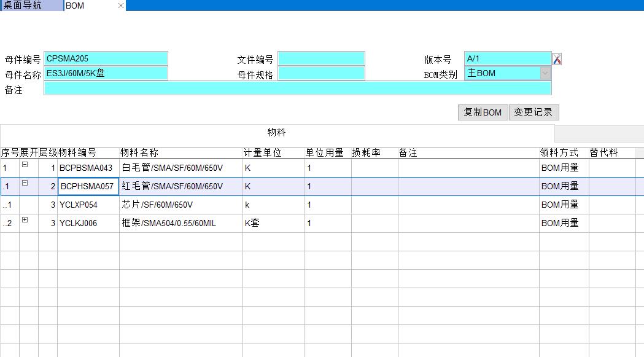
Task: Select the YCLXP054 material code cell
Action: tap(88, 205)
